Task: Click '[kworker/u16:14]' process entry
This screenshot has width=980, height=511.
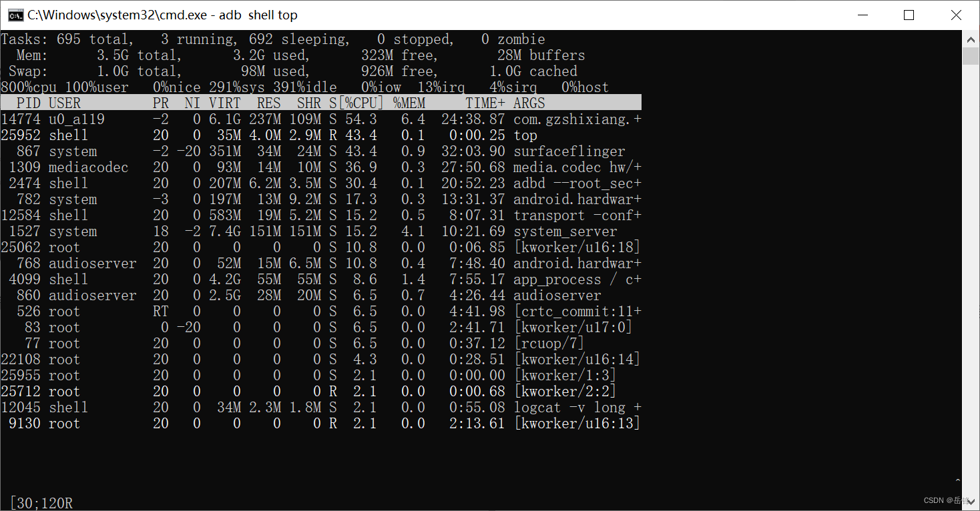Action: point(577,360)
